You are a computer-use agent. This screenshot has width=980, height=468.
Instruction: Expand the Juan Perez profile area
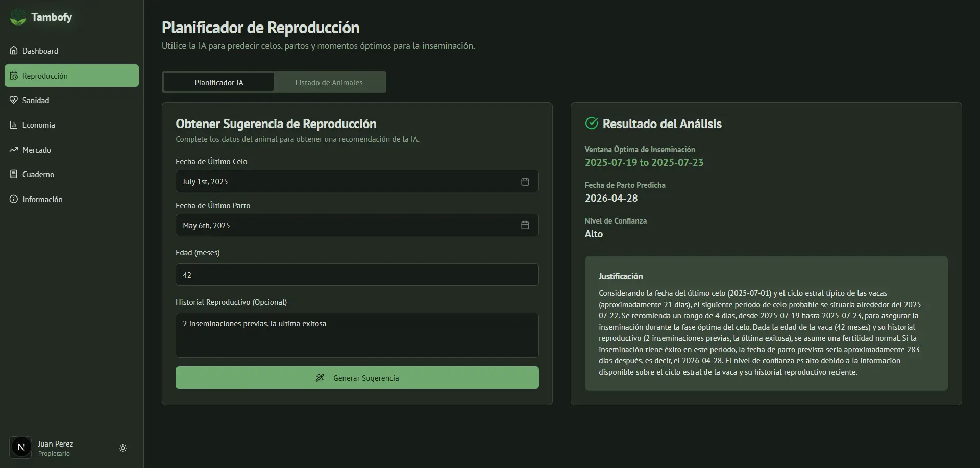pos(55,448)
